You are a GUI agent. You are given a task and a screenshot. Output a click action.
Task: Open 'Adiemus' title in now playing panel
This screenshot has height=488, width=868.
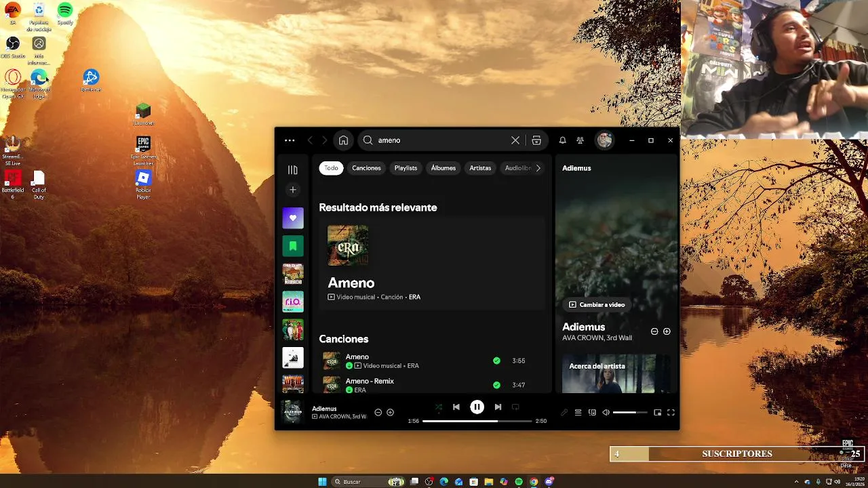point(583,327)
